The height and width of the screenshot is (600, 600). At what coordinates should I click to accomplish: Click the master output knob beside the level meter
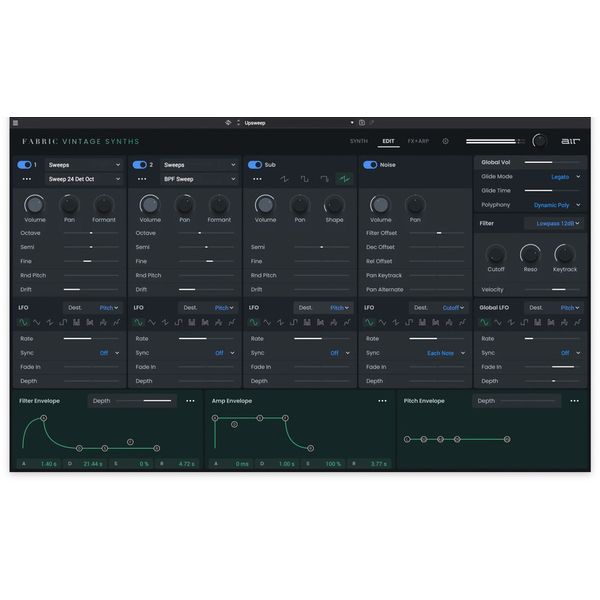point(540,141)
